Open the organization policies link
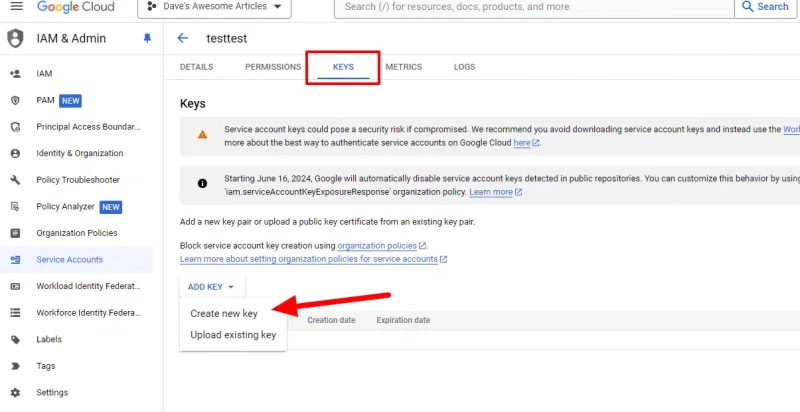The width and height of the screenshot is (800, 412). pos(377,246)
